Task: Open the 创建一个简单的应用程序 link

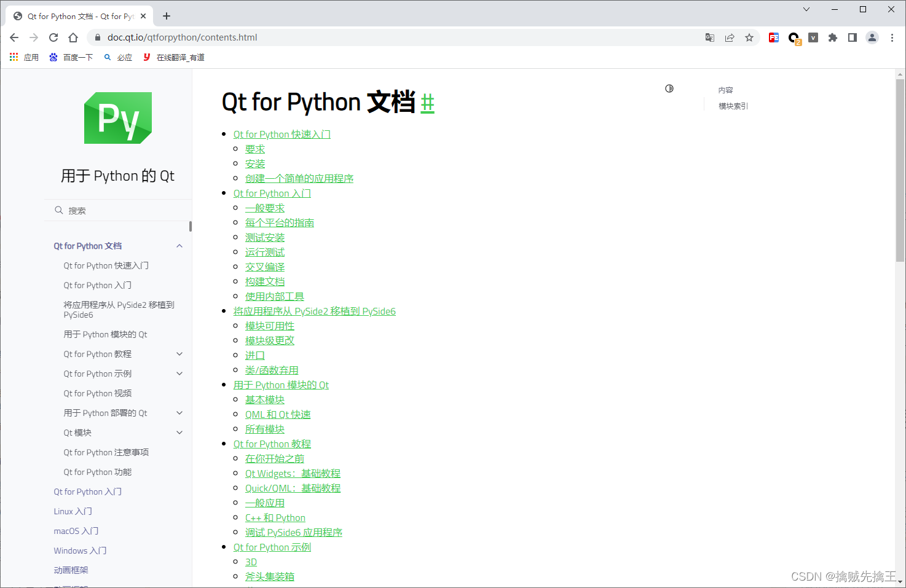Action: (299, 178)
